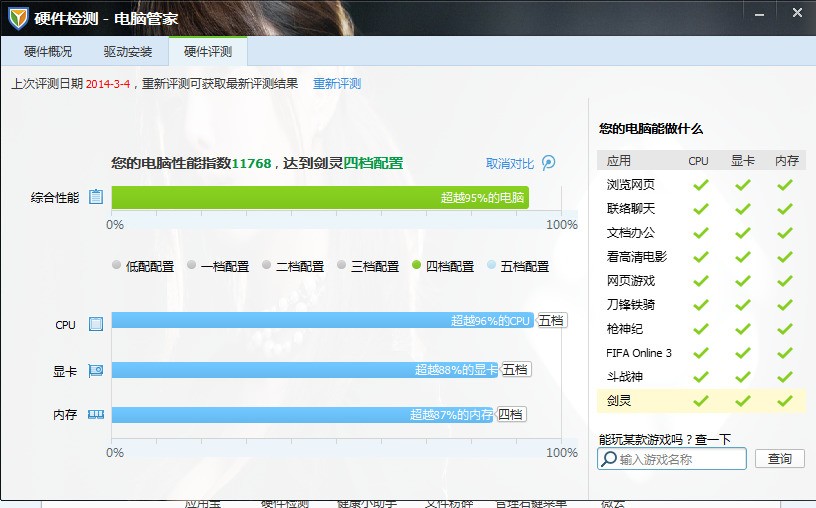Click the 显卡 column header
The width and height of the screenshot is (816, 508).
pyautogui.click(x=743, y=161)
